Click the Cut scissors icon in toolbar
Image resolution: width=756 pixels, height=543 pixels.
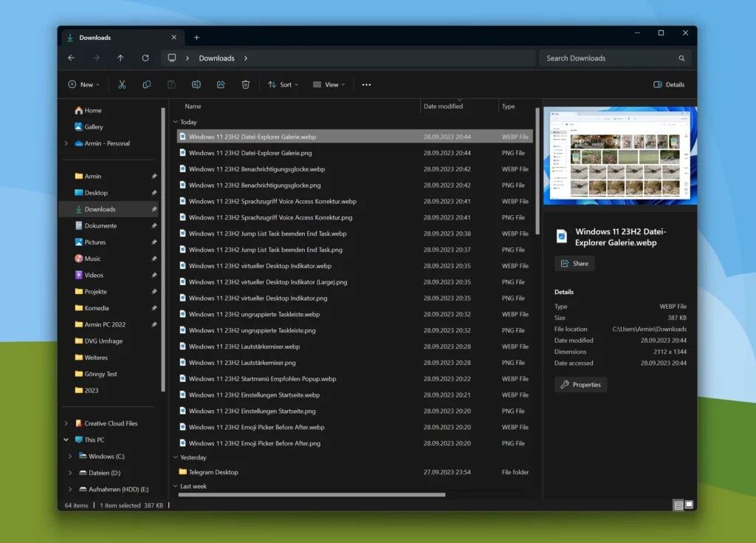coord(122,85)
